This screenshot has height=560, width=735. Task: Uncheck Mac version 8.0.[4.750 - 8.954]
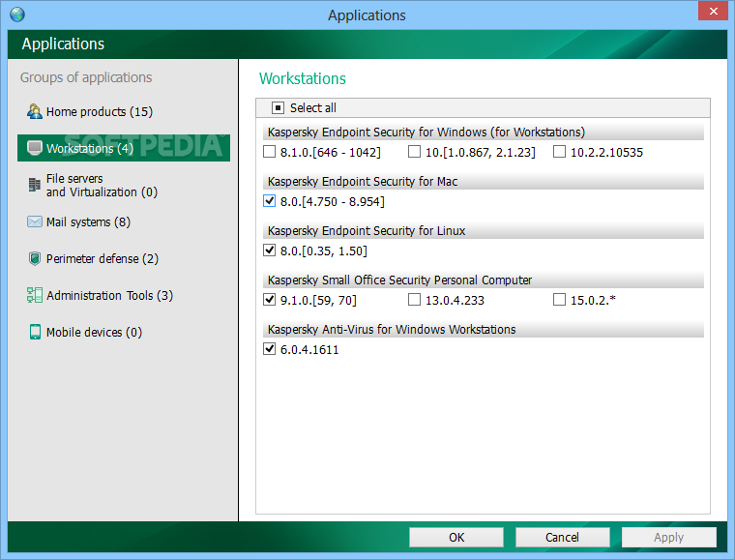[x=269, y=201]
